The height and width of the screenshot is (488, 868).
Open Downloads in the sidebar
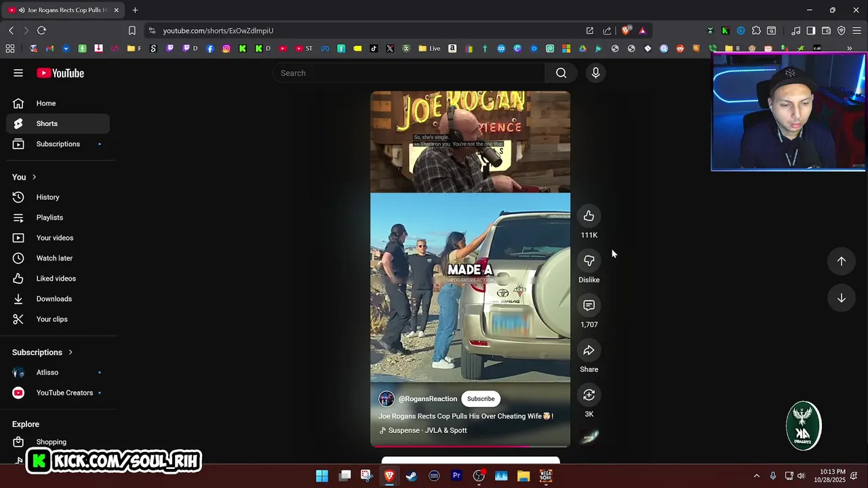tap(58, 299)
